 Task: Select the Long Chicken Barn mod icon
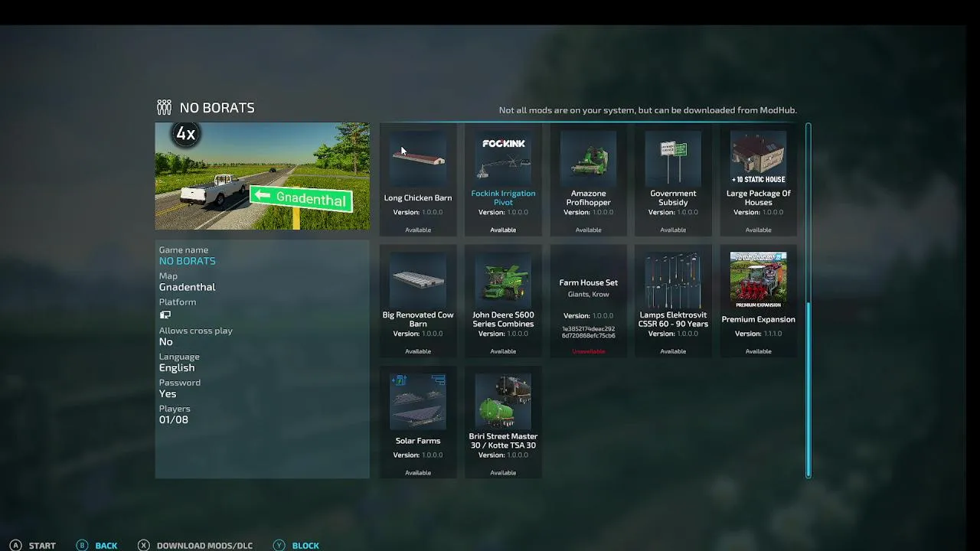pos(418,158)
